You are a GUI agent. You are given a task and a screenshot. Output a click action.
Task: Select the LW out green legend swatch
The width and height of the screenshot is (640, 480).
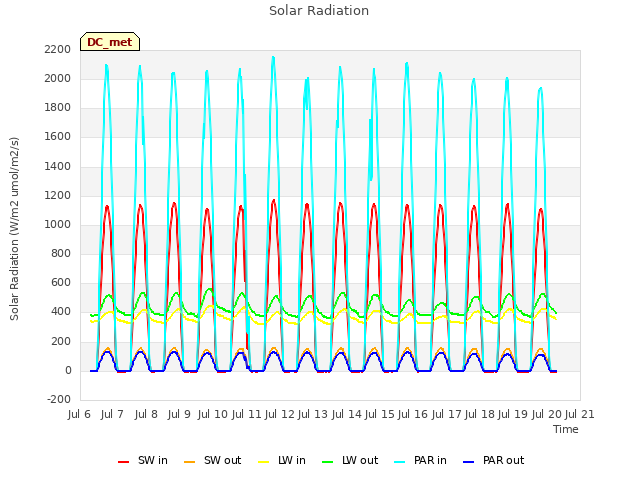tap(327, 462)
